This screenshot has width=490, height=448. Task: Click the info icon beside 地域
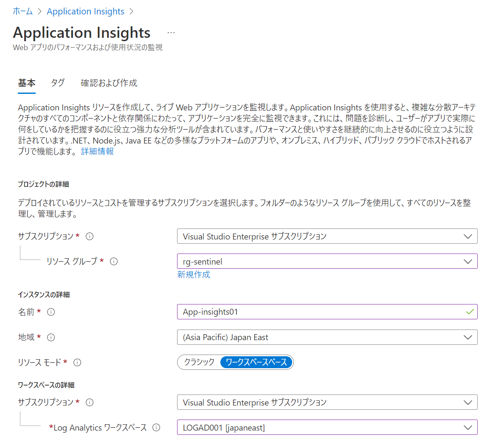click(x=51, y=338)
